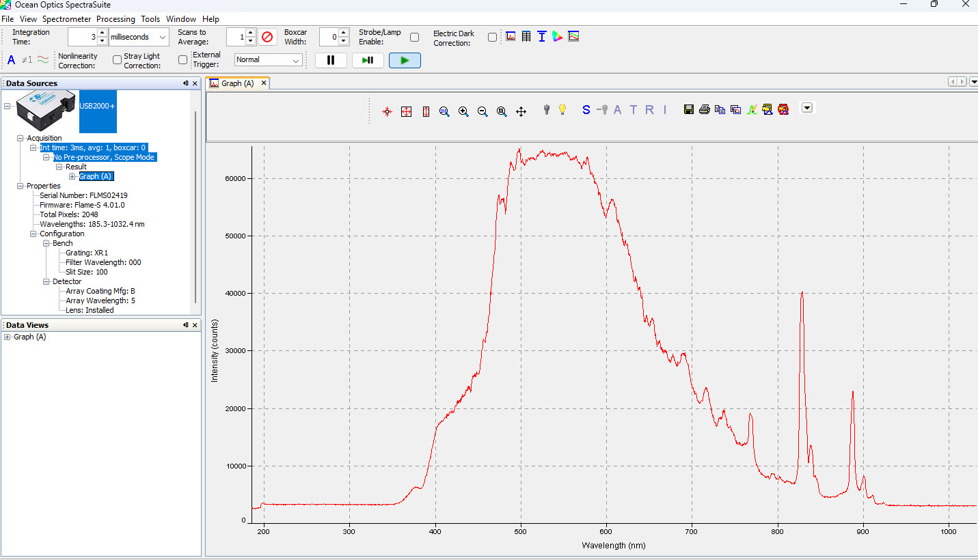This screenshot has height=560, width=978.
Task: Click the delete overlay spectrum icon
Action: point(783,109)
